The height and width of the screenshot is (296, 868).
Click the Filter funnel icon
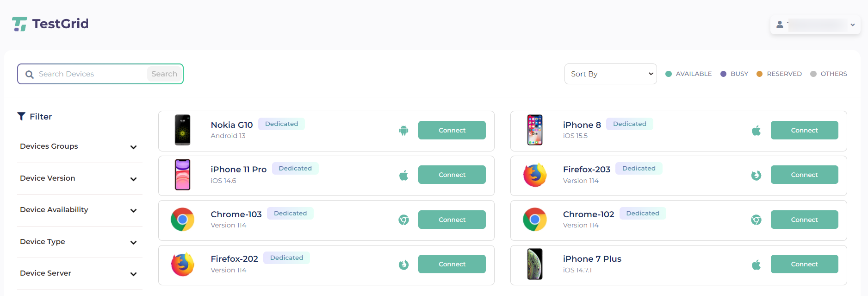(x=21, y=116)
